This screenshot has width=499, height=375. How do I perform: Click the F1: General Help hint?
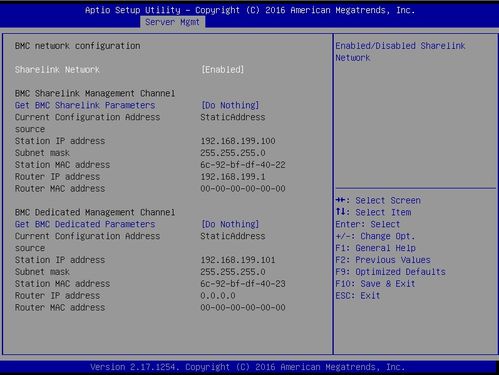point(375,248)
